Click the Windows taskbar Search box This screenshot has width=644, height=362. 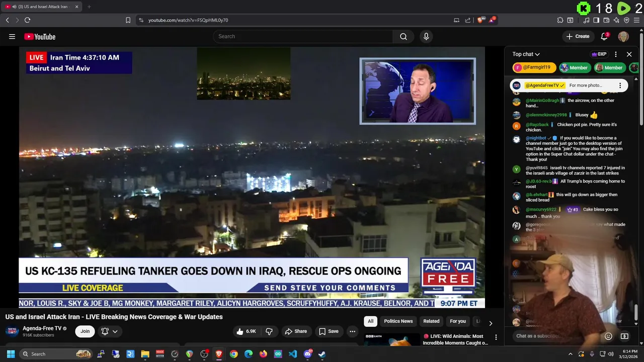coord(56,354)
